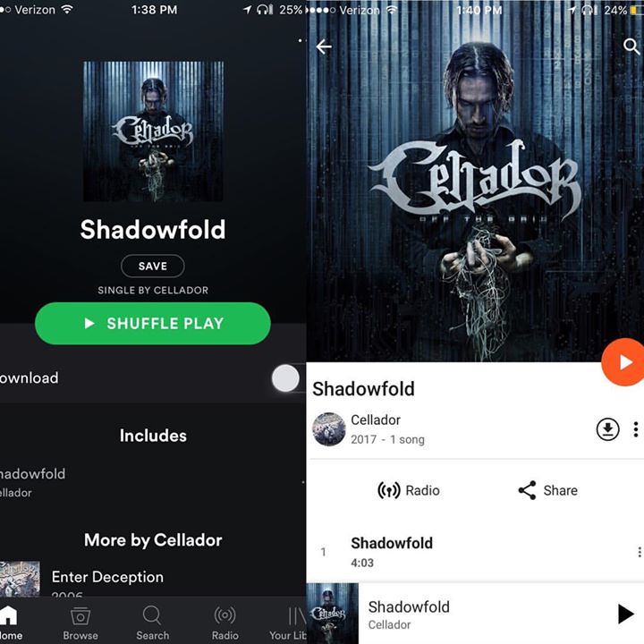This screenshot has width=644, height=644.
Task: Play Shadowfold in the bottom mini player
Action: tap(625, 614)
